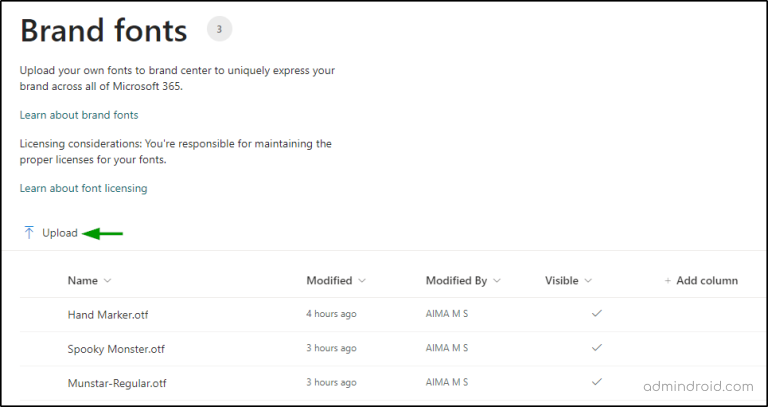Click AIMA M S in Spooky Monster row

[x=447, y=348]
